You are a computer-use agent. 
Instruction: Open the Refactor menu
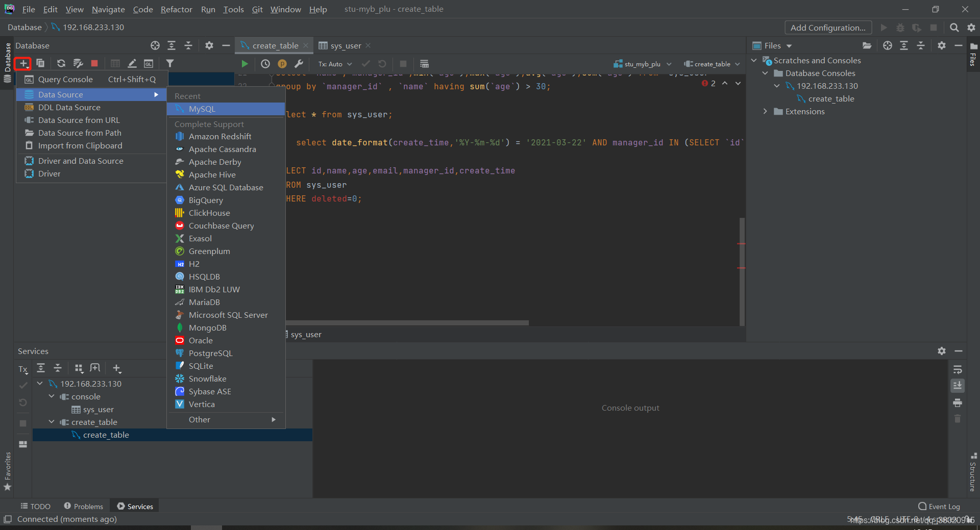176,9
